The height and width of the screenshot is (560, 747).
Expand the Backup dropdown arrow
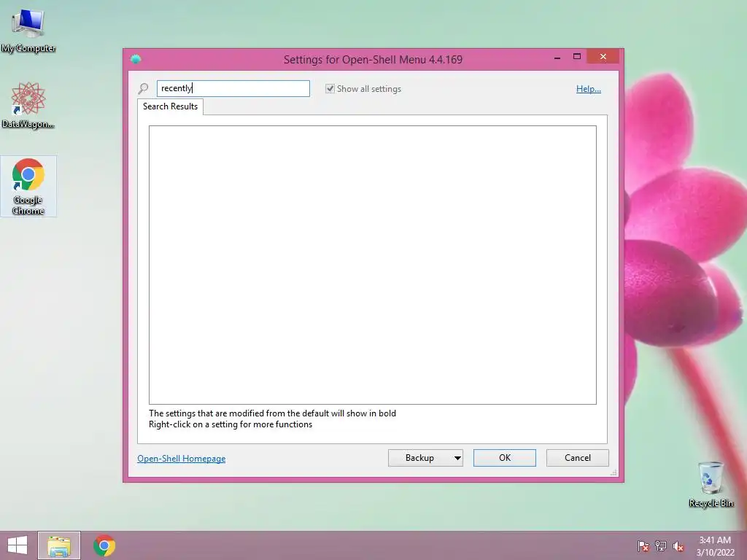[x=457, y=458]
